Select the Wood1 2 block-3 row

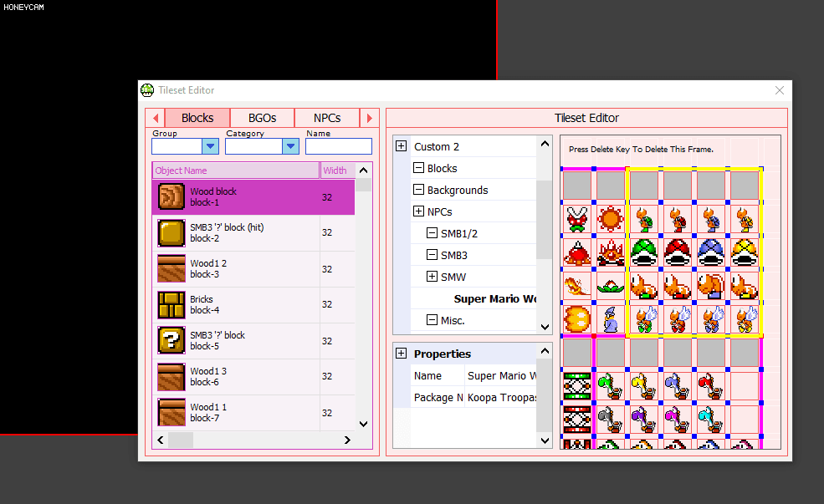click(x=253, y=269)
